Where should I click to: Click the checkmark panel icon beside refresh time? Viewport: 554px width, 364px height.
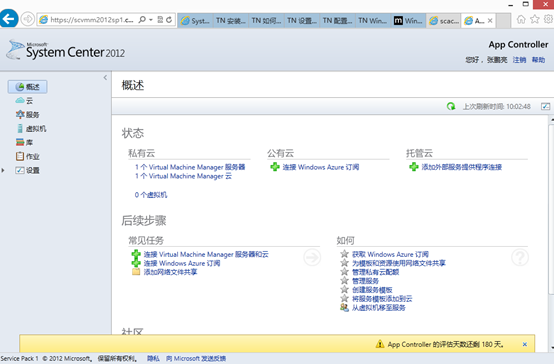(x=546, y=106)
